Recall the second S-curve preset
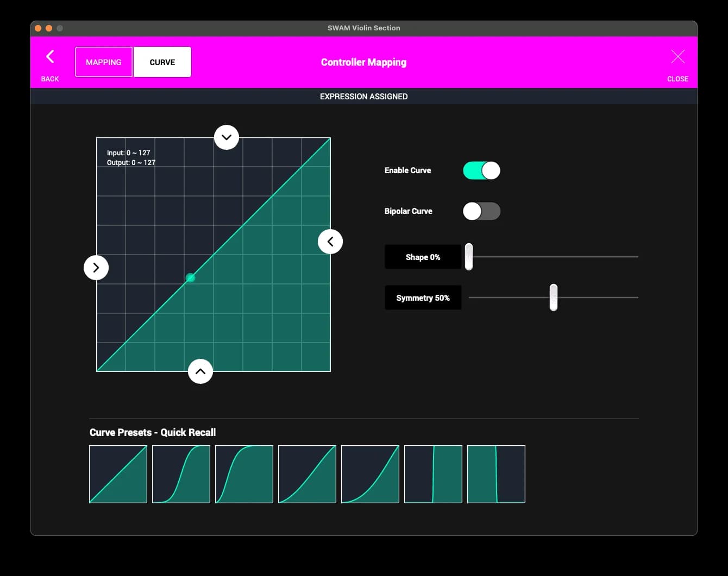The width and height of the screenshot is (728, 576). pos(181,474)
